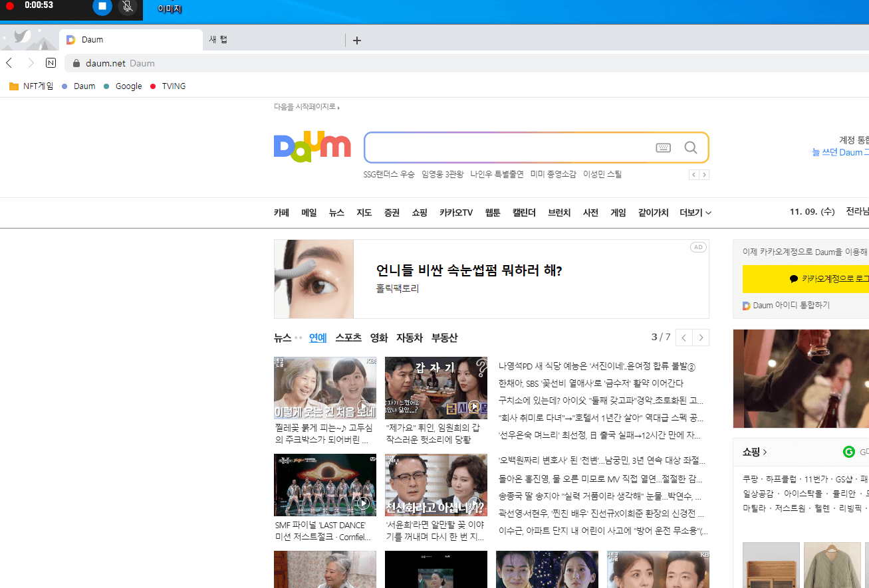This screenshot has width=869, height=588.
Task: Open 메일 in the navigation menu
Action: 309,213
